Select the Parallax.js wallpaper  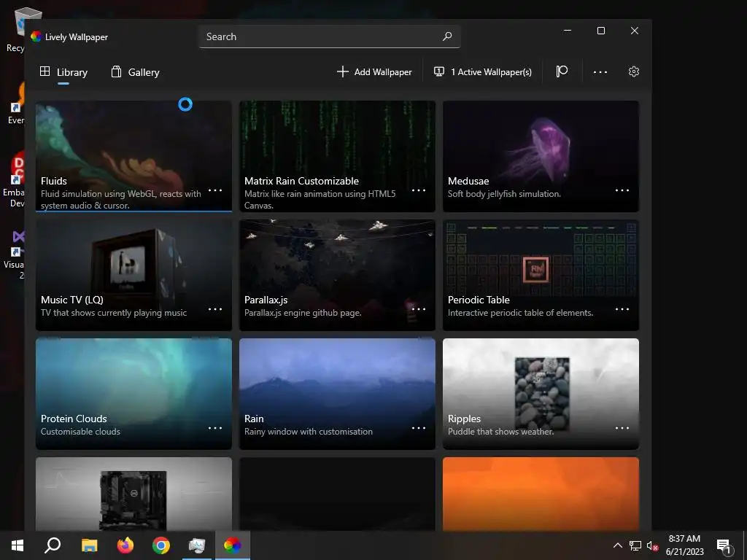point(337,275)
